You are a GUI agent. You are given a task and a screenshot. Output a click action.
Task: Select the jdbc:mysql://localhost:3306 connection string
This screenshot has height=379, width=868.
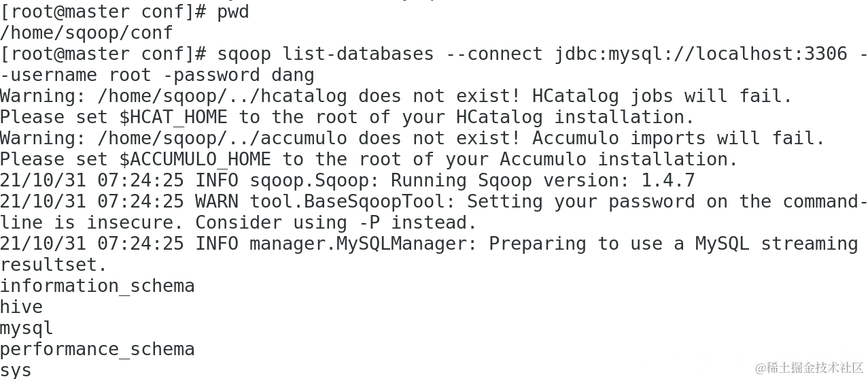click(x=701, y=54)
